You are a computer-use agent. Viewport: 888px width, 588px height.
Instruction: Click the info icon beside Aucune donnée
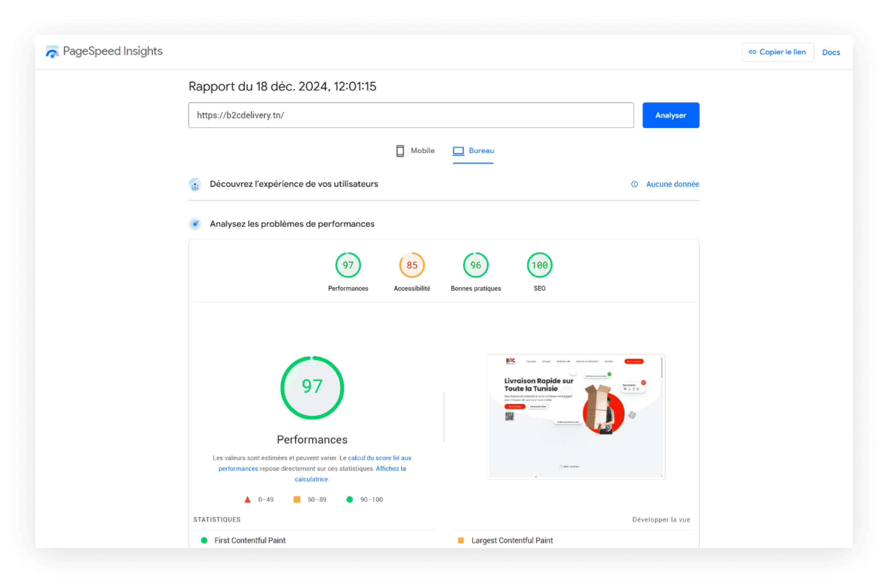point(634,184)
